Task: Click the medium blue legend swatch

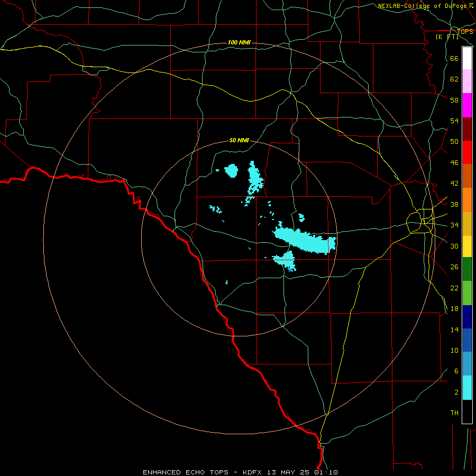Action: [467, 340]
